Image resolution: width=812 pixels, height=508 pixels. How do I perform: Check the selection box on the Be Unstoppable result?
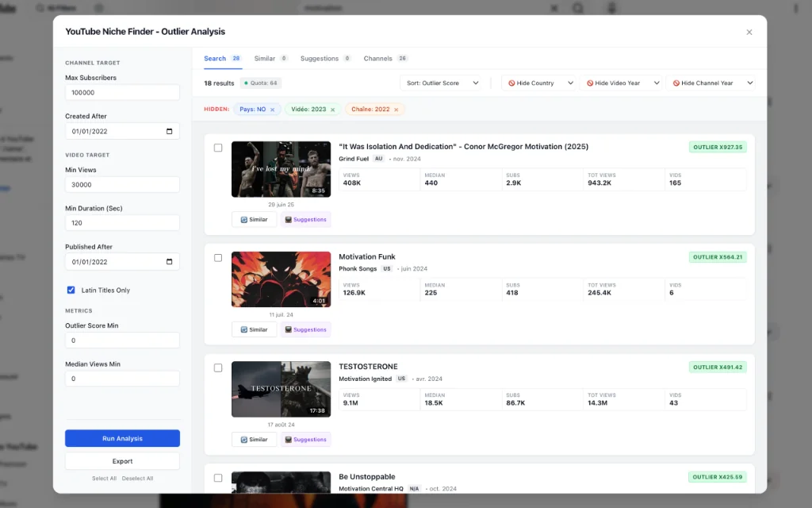click(x=219, y=478)
